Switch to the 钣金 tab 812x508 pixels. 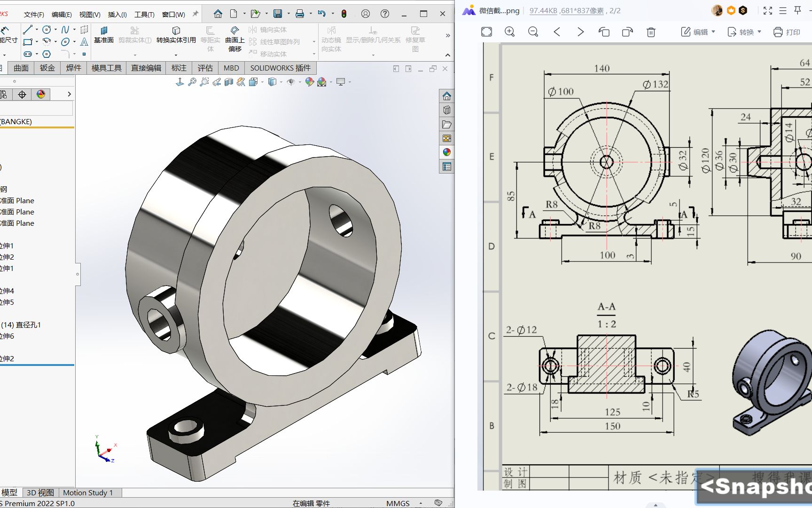click(47, 68)
